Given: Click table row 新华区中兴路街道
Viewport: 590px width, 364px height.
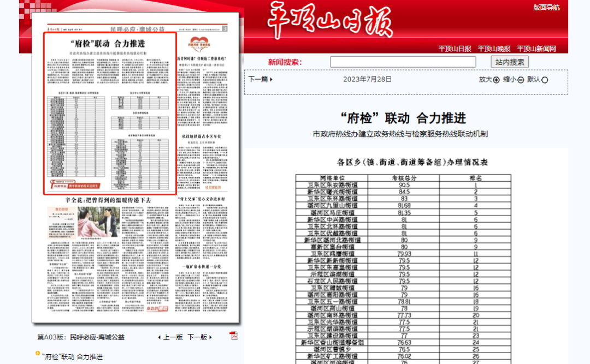Looking at the screenshot, I should tap(403, 219).
